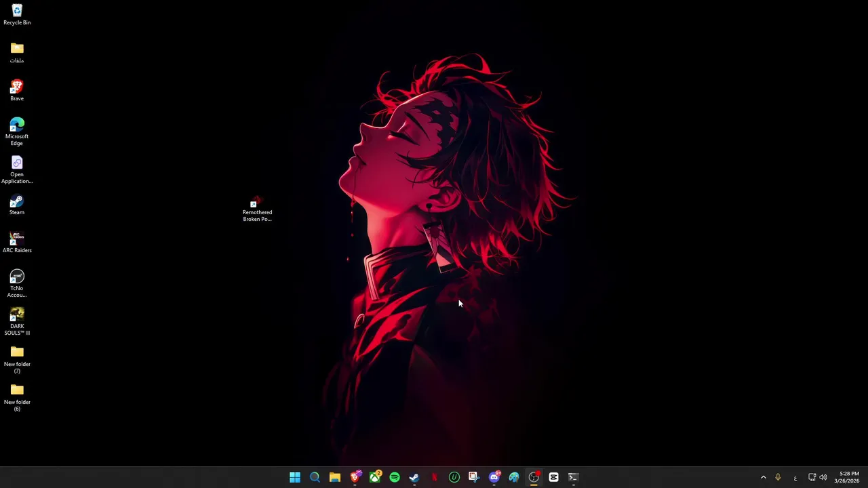Screen dimensions: 868x488
Task: Open Paint from taskbar
Action: (514, 477)
